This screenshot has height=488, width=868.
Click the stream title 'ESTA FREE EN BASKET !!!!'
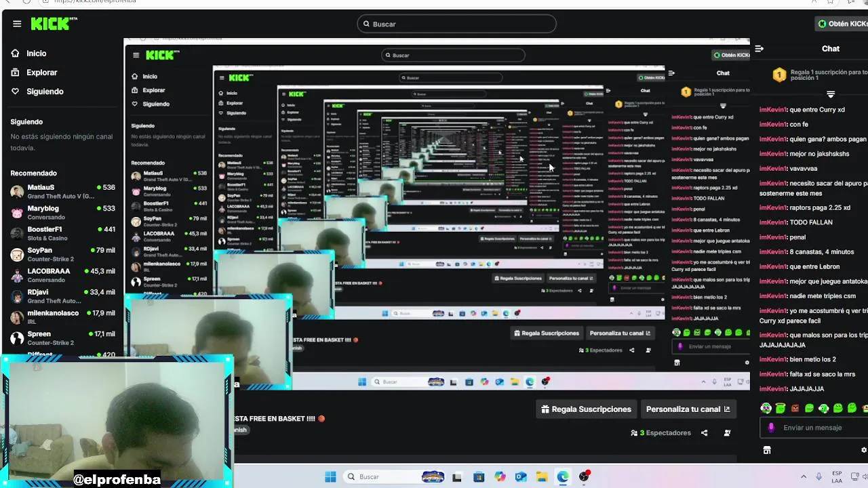275,419
